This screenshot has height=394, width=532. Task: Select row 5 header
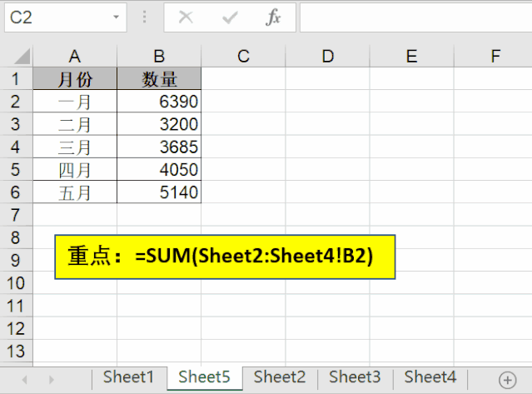(16, 169)
